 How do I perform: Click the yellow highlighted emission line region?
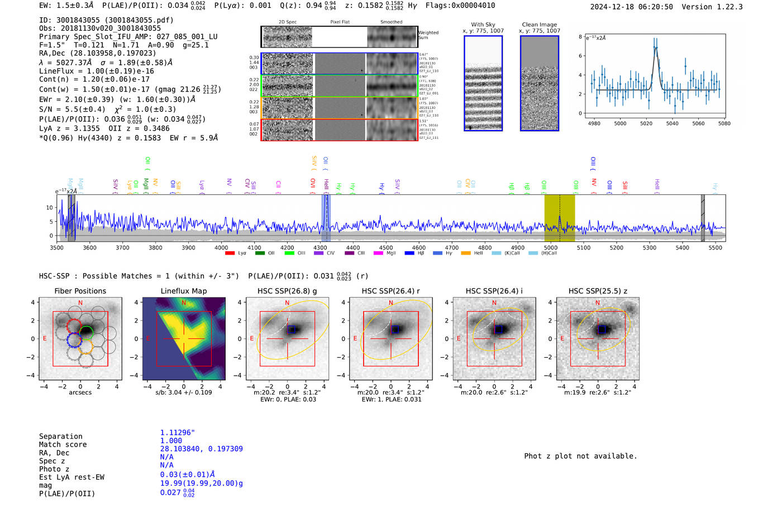(x=560, y=218)
